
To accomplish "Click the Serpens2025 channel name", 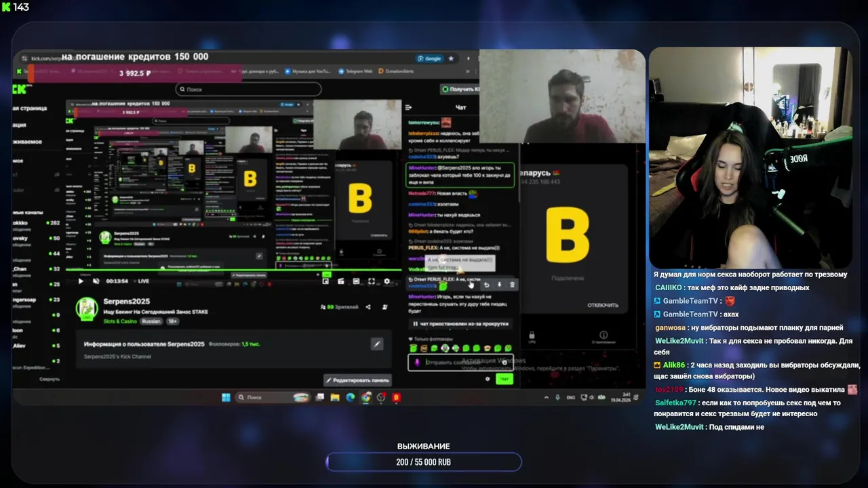I will point(126,301).
